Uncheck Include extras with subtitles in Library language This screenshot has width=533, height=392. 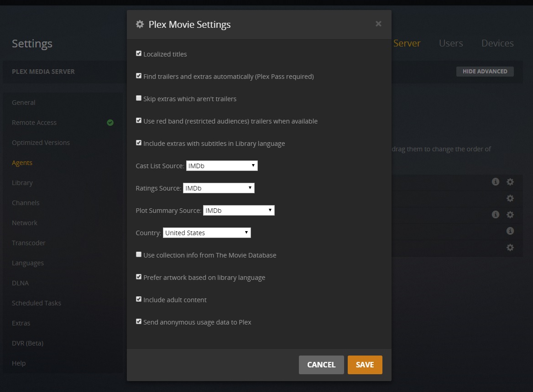click(x=139, y=143)
